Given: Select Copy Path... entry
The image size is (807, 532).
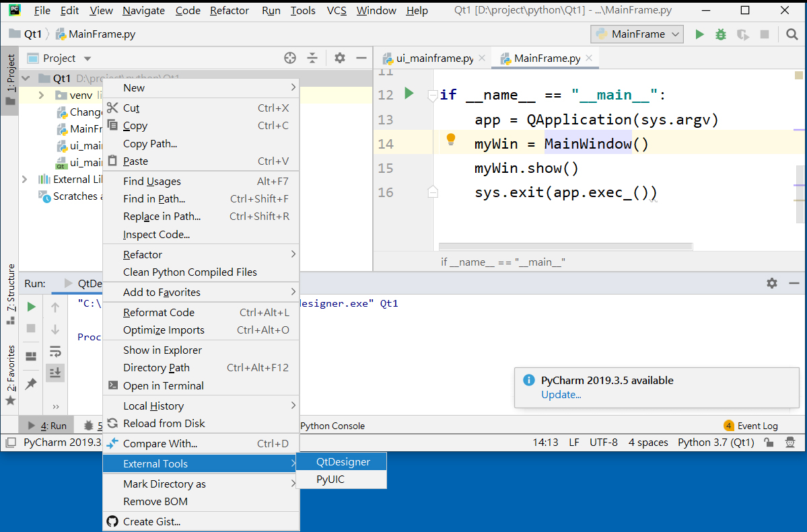Looking at the screenshot, I should click(201, 144).
